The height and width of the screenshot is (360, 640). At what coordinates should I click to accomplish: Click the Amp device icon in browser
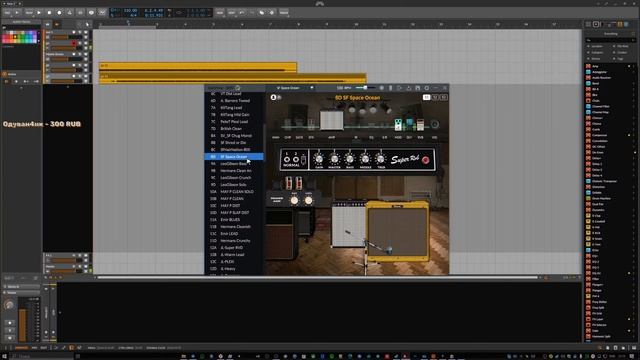tap(588, 66)
